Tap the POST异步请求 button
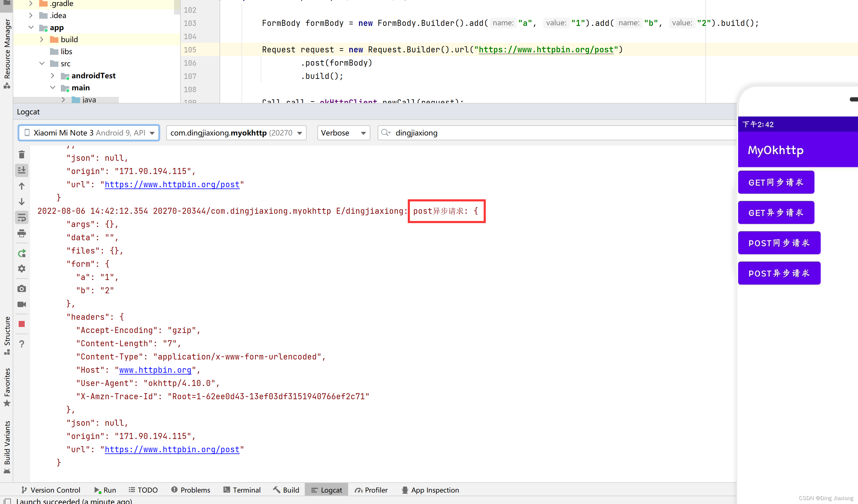858x504 pixels. pyautogui.click(x=779, y=273)
